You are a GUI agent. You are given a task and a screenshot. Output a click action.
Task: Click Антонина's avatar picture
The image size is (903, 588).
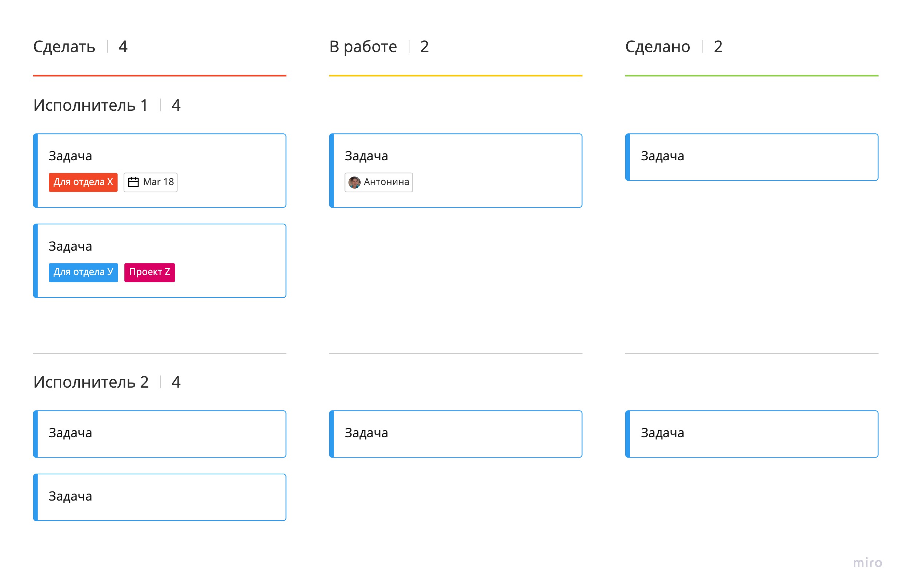(354, 183)
